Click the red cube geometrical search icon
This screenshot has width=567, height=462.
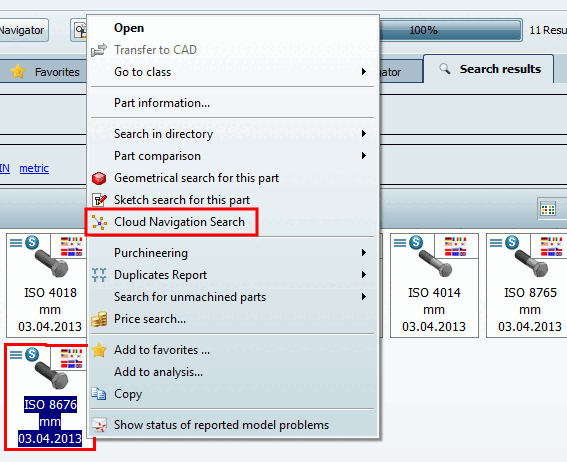[x=99, y=178]
